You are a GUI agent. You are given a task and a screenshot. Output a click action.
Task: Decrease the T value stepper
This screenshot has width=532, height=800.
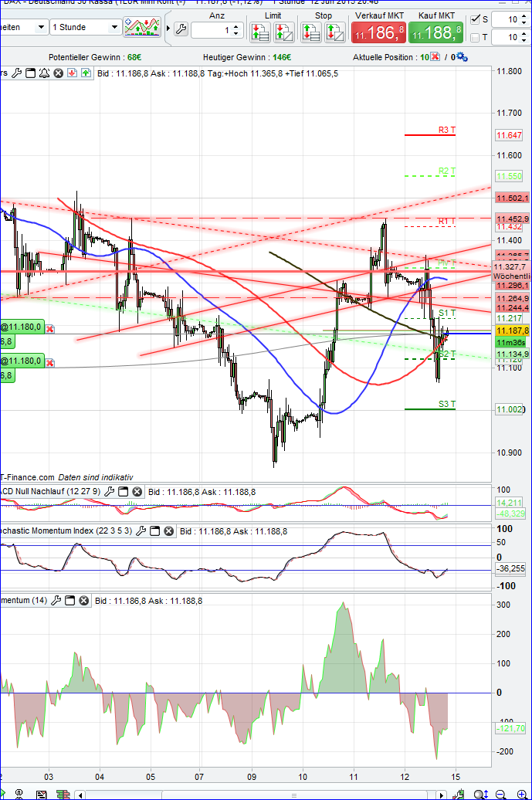tap(524, 40)
